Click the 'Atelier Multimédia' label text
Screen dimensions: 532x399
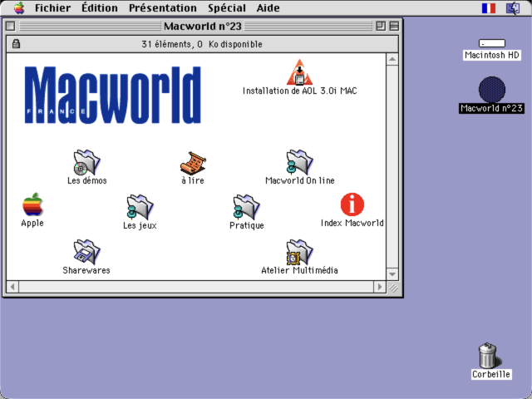[299, 270]
